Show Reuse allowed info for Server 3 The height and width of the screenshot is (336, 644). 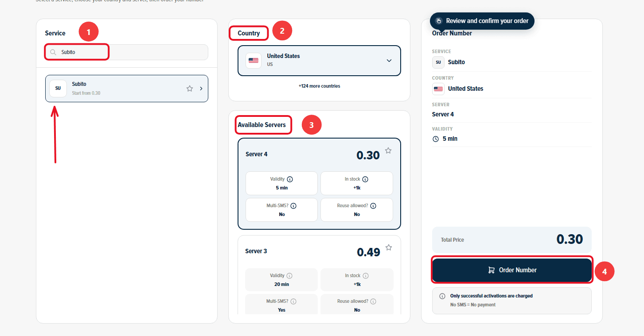(x=373, y=301)
